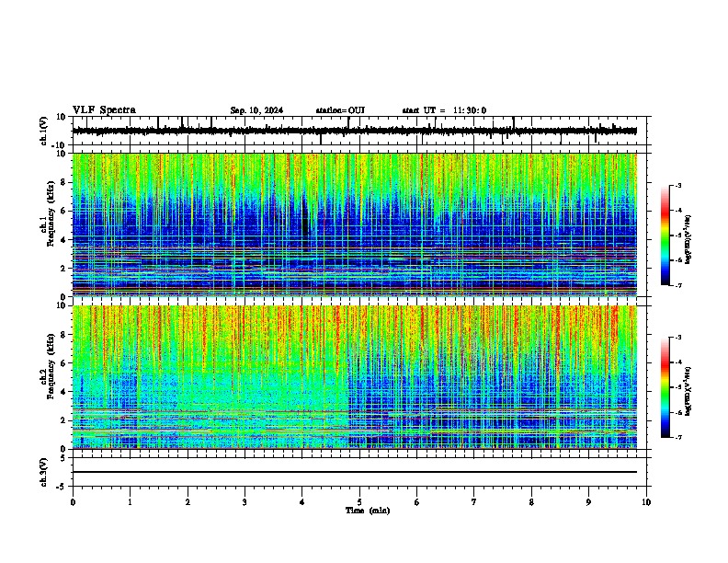Click the "-3" label on ch.1 color scale
Screen dimensions: 728x563
(678, 185)
